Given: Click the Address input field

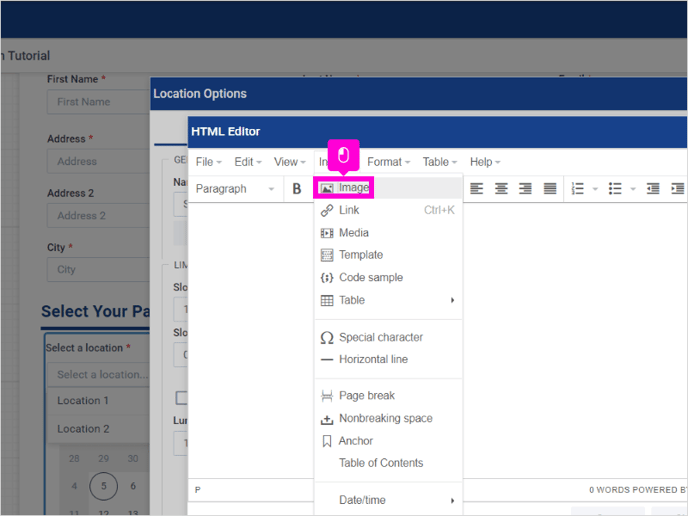Looking at the screenshot, I should (99, 161).
